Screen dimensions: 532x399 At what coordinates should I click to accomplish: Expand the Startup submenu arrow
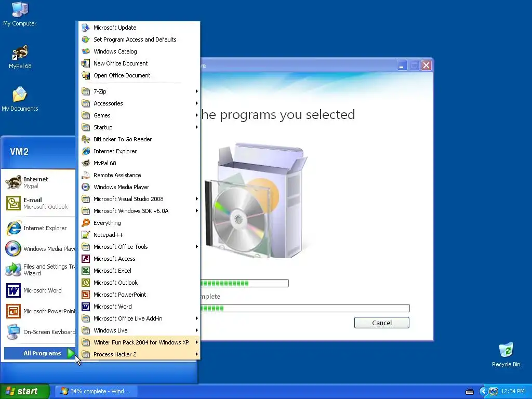196,127
